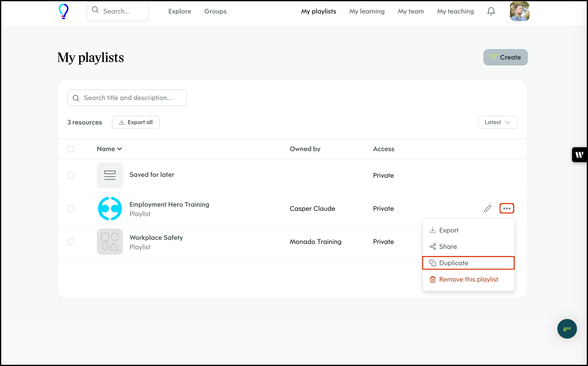Expand the Latest sort dropdown
588x366 pixels.
pyautogui.click(x=497, y=122)
